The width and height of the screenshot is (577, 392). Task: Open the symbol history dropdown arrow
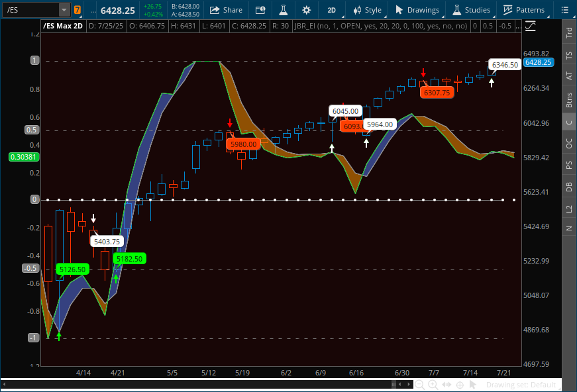64,10
